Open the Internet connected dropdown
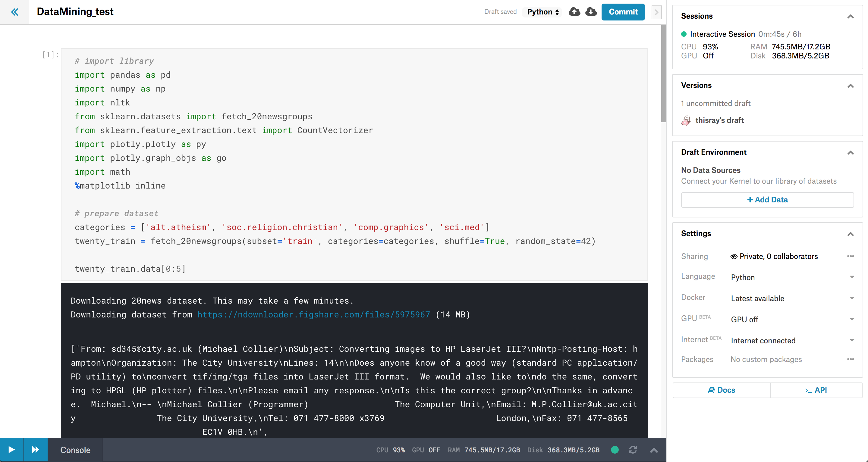 coord(793,340)
